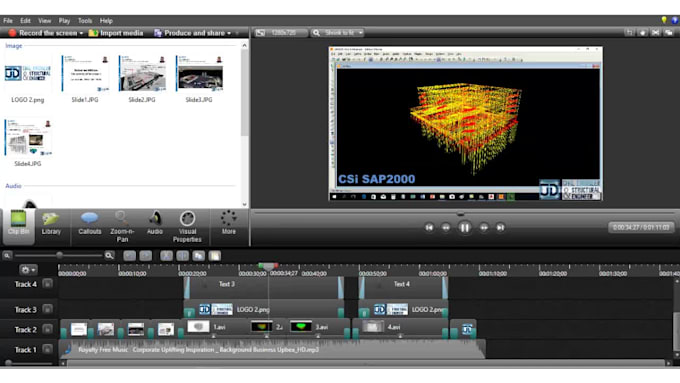
Task: Open the File menu
Action: coord(8,21)
